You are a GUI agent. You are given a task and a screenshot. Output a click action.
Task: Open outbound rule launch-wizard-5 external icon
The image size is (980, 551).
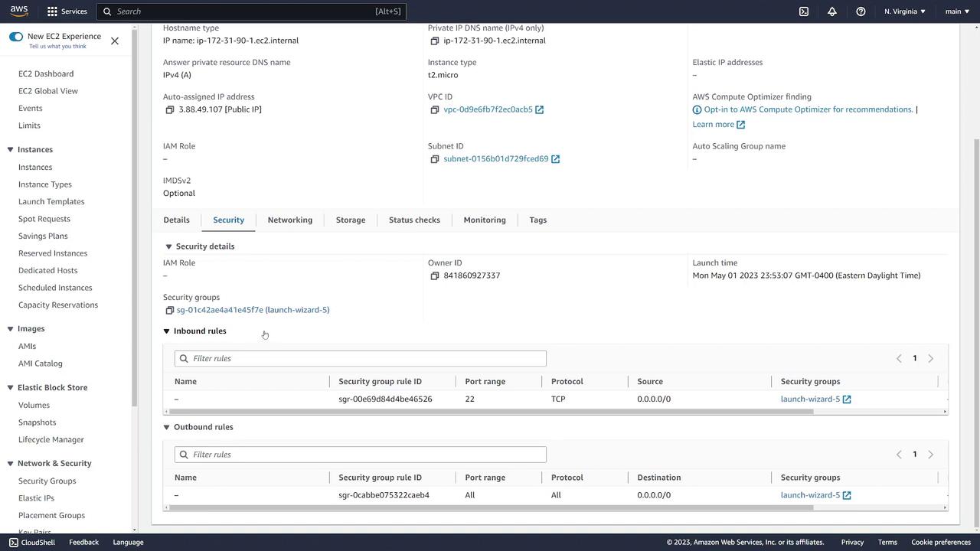[x=847, y=495]
